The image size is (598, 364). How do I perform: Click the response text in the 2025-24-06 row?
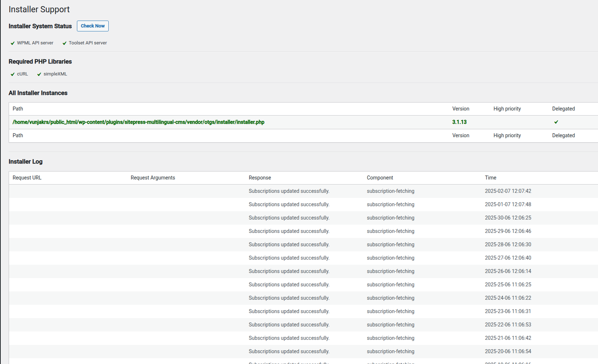pyautogui.click(x=289, y=298)
